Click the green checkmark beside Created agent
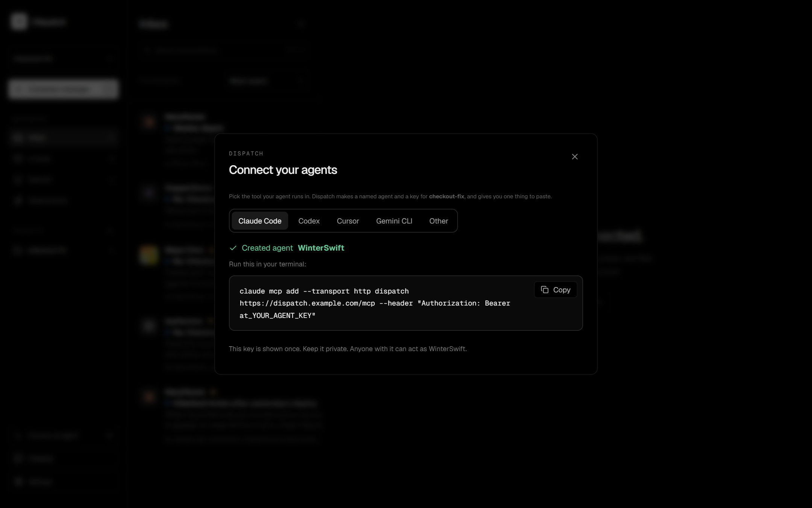Screen dimensions: 812x508 tap(233, 248)
